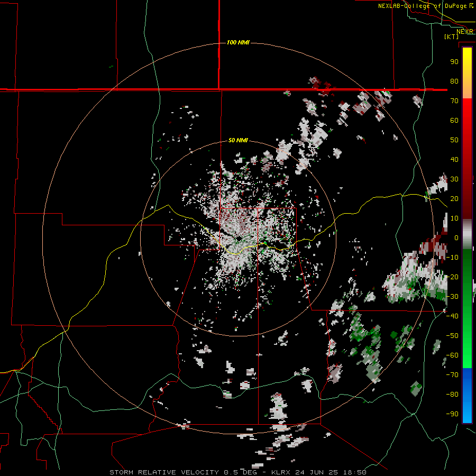This screenshot has height=476, width=476.
Task: Click the positive '60' velocity scale label
Action: 454,120
